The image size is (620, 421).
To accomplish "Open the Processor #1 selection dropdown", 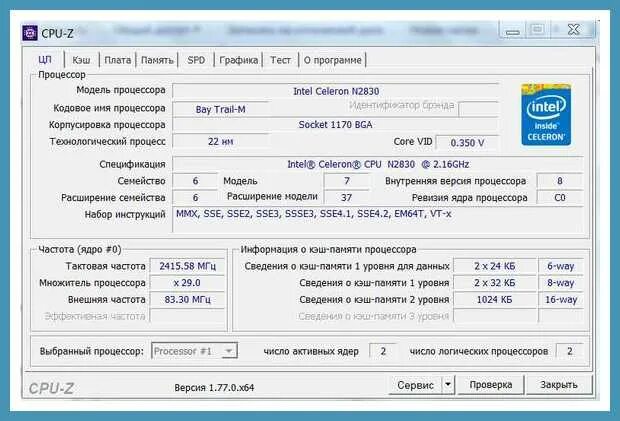I will (x=194, y=351).
